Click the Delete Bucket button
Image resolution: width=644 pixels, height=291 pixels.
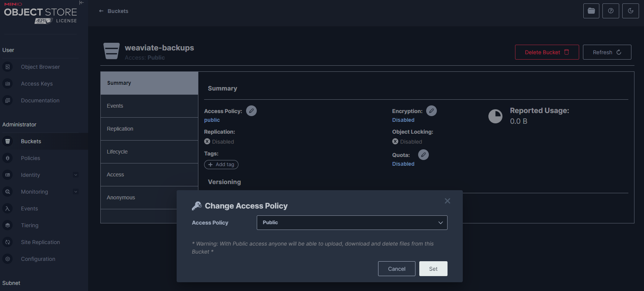pos(546,52)
